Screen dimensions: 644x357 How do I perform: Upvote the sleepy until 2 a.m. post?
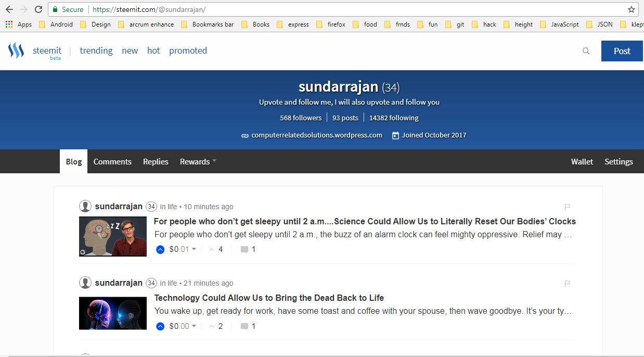(160, 250)
